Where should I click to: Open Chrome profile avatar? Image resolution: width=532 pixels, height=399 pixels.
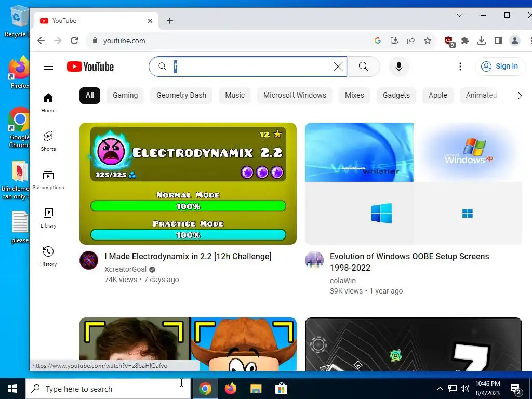515,41
